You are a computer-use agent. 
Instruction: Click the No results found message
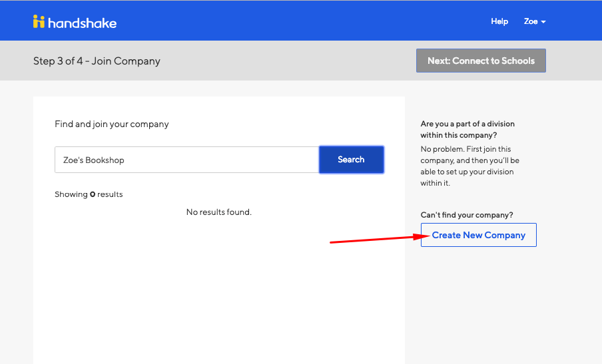(x=219, y=212)
